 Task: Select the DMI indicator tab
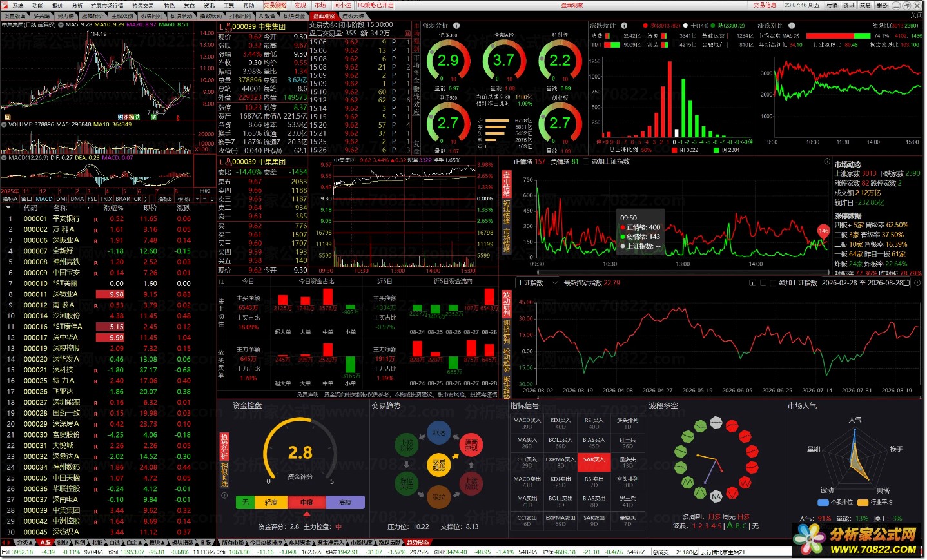click(62, 200)
